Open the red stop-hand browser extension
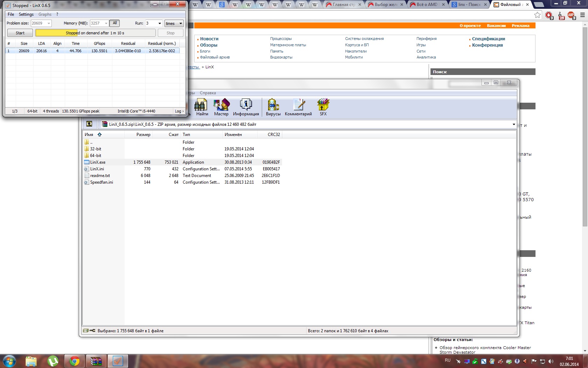This screenshot has width=588, height=368. pyautogui.click(x=549, y=15)
